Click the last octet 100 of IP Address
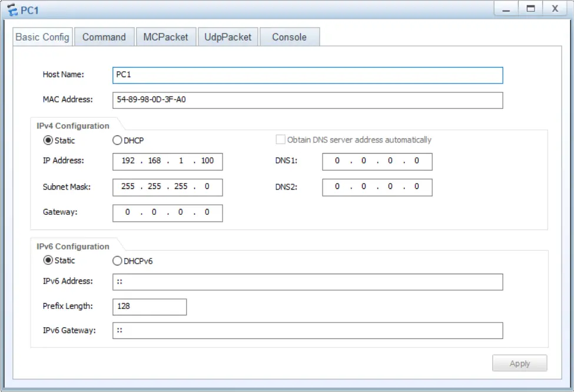This screenshot has width=574, height=392. [207, 161]
